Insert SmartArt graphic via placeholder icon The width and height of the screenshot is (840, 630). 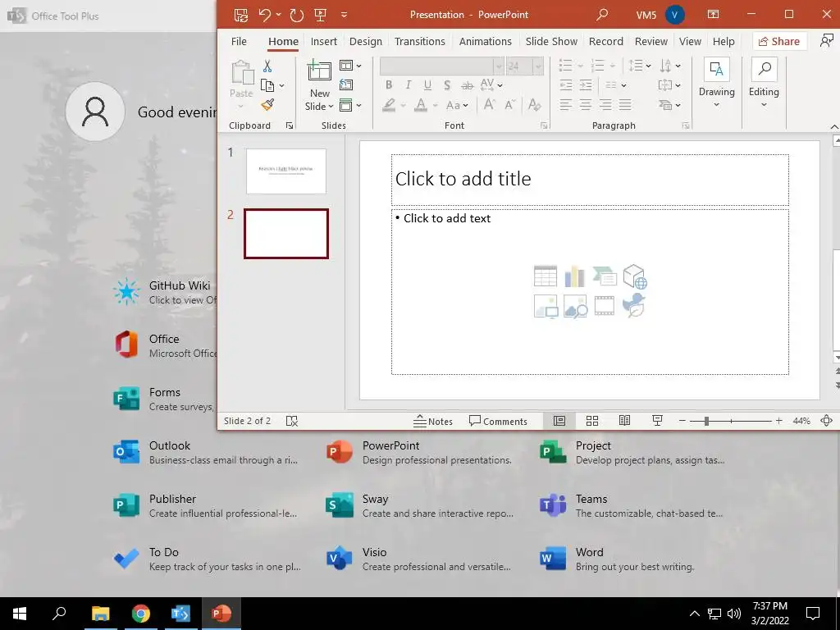[x=605, y=276]
